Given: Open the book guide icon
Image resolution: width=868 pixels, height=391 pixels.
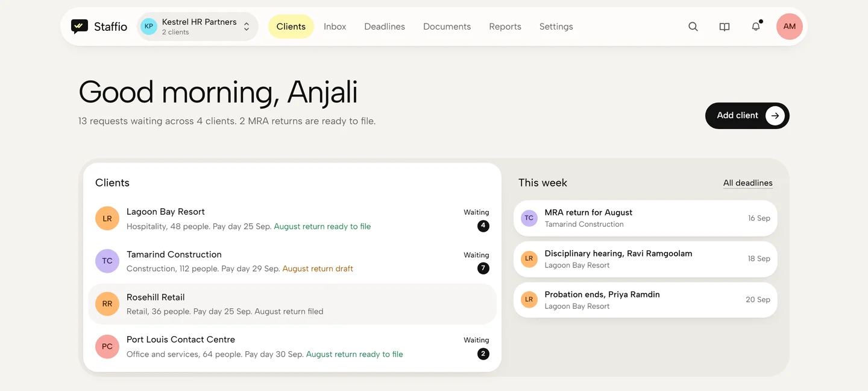Looking at the screenshot, I should (725, 27).
